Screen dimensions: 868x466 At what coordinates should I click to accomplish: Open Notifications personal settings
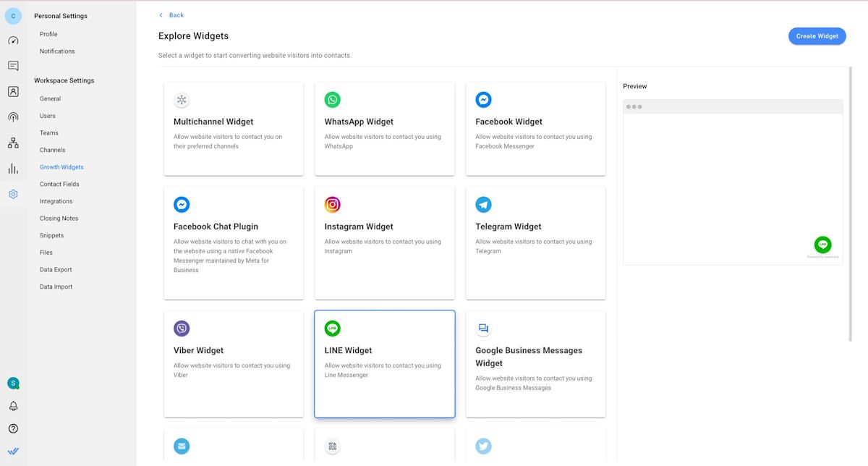tap(57, 51)
